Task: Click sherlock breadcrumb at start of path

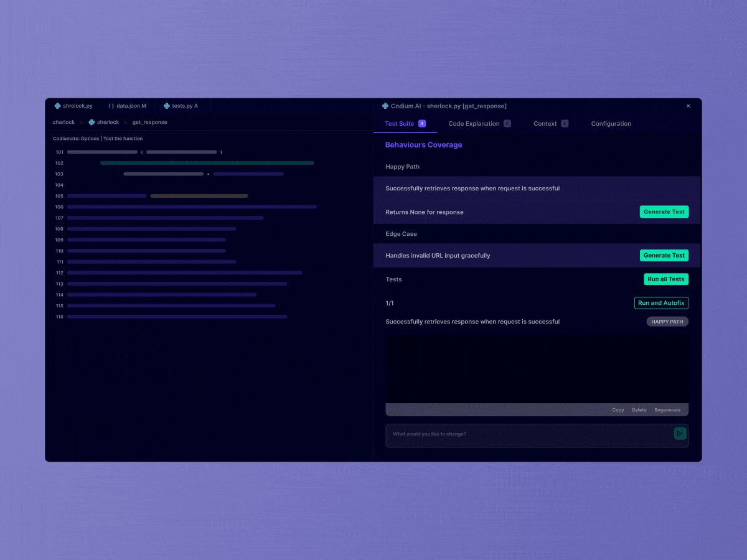Action: (63, 122)
